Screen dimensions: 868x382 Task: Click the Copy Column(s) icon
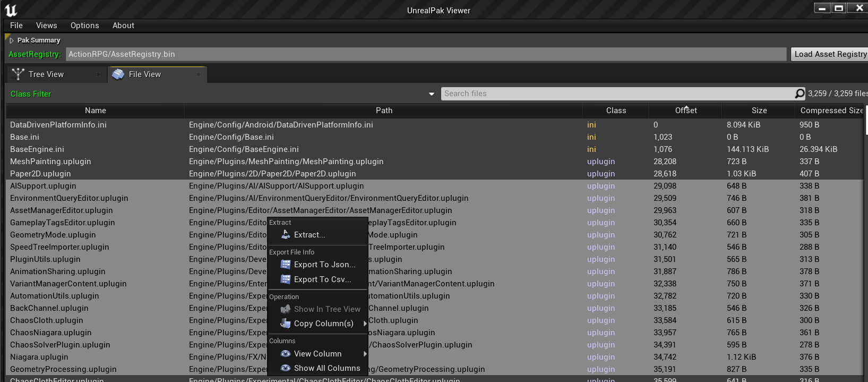pos(286,323)
